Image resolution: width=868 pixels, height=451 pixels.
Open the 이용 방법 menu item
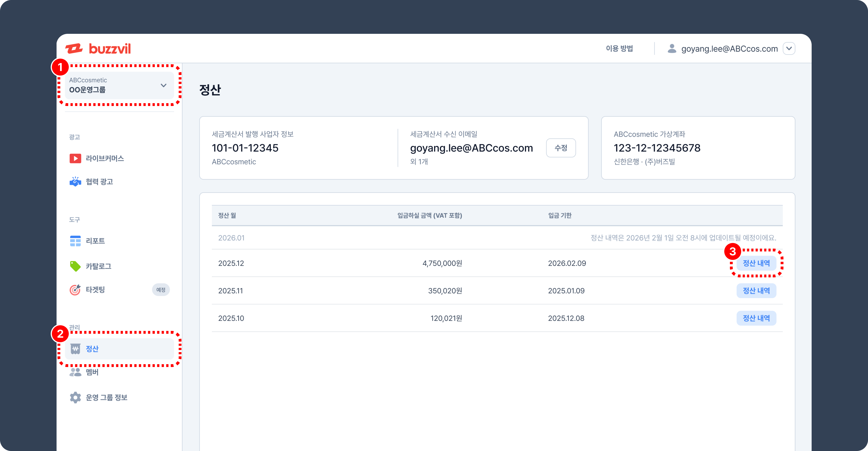(x=619, y=48)
